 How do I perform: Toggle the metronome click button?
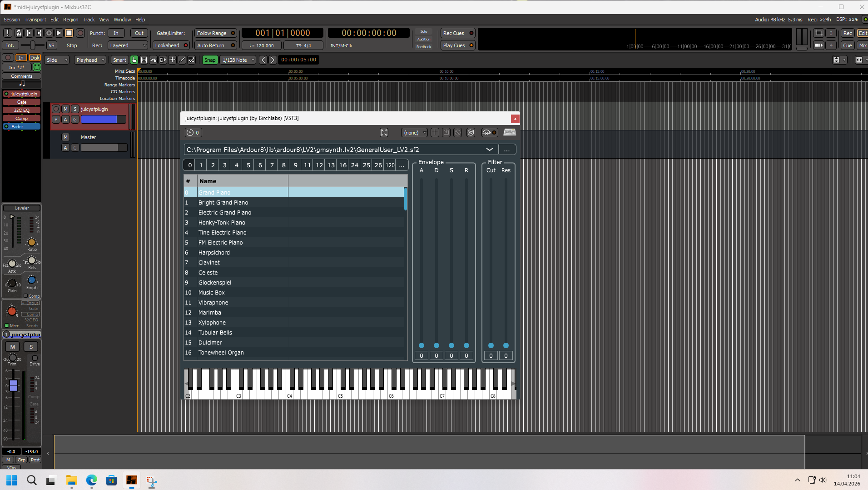(x=19, y=33)
